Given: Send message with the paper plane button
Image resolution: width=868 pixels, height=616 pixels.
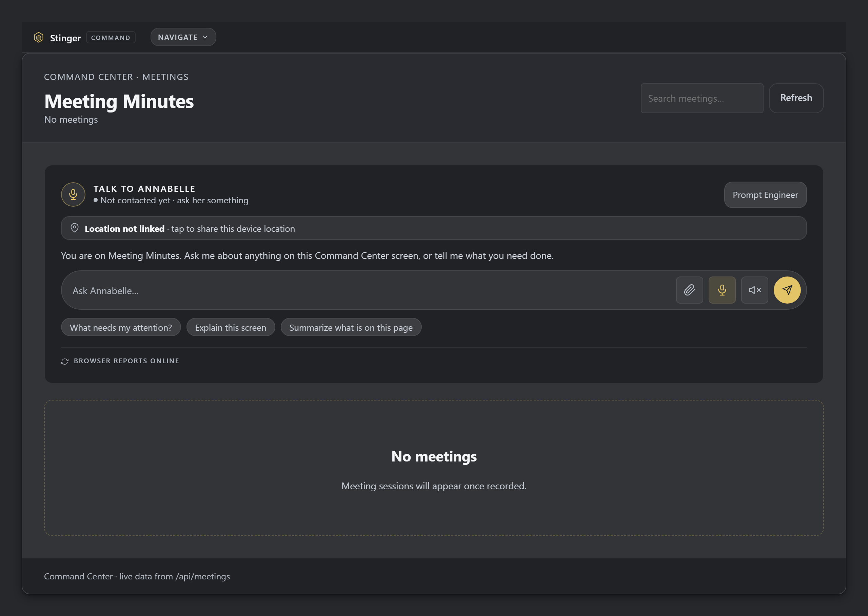Looking at the screenshot, I should [x=787, y=290].
